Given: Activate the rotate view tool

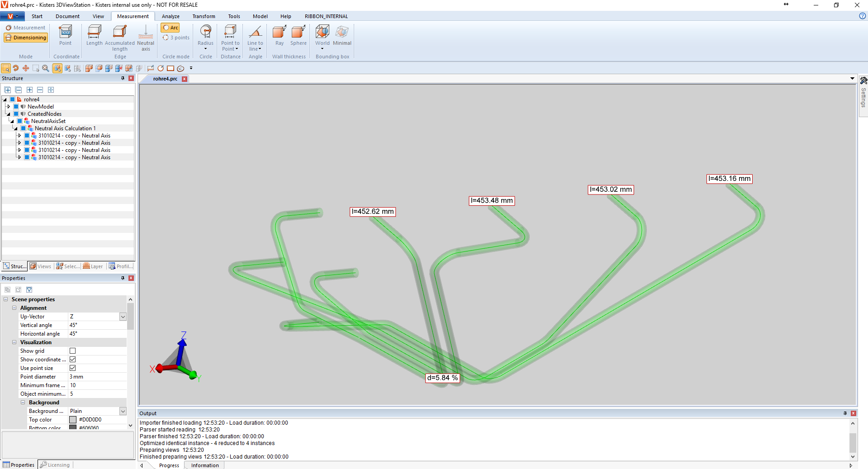Looking at the screenshot, I should click(x=16, y=68).
